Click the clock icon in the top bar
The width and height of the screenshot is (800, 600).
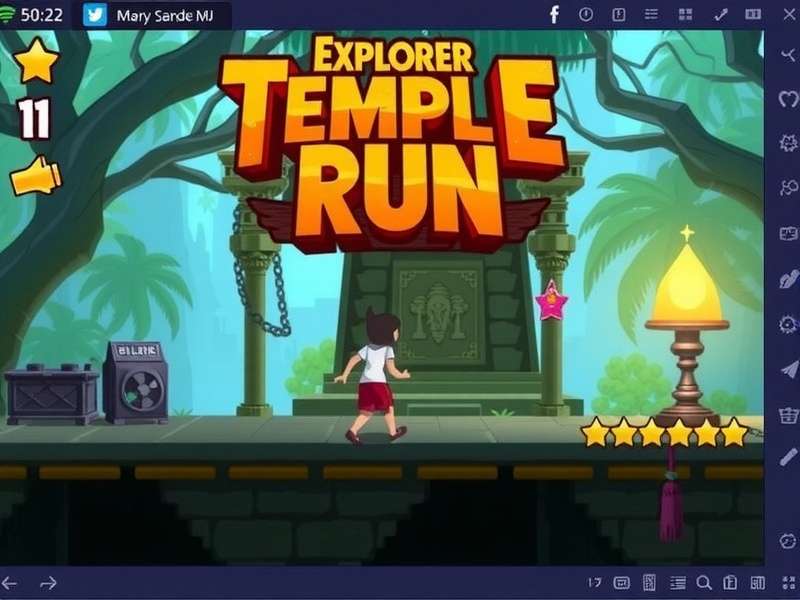[x=587, y=12]
